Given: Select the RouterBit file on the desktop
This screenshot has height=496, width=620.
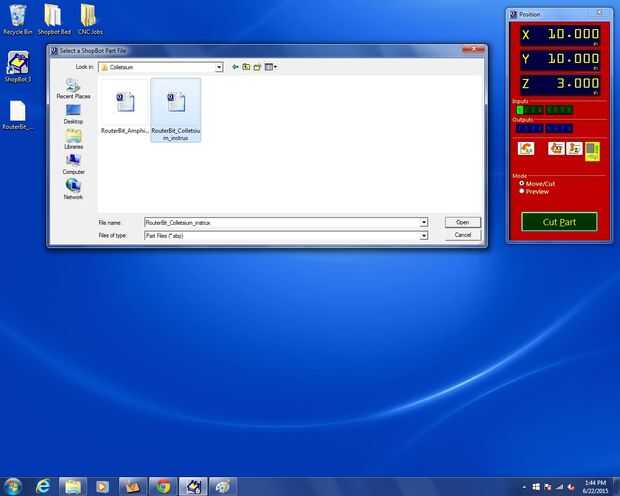Looking at the screenshot, I should tap(18, 115).
